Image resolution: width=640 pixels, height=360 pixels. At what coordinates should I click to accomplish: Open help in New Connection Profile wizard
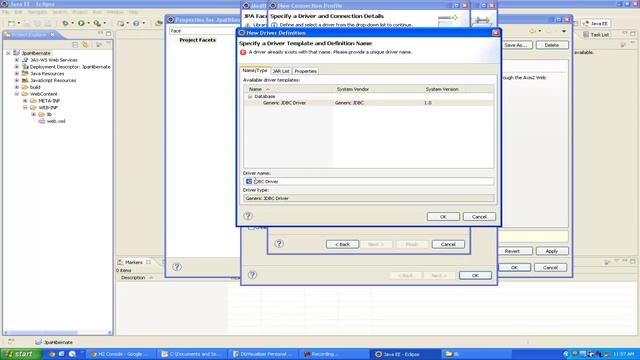279,244
